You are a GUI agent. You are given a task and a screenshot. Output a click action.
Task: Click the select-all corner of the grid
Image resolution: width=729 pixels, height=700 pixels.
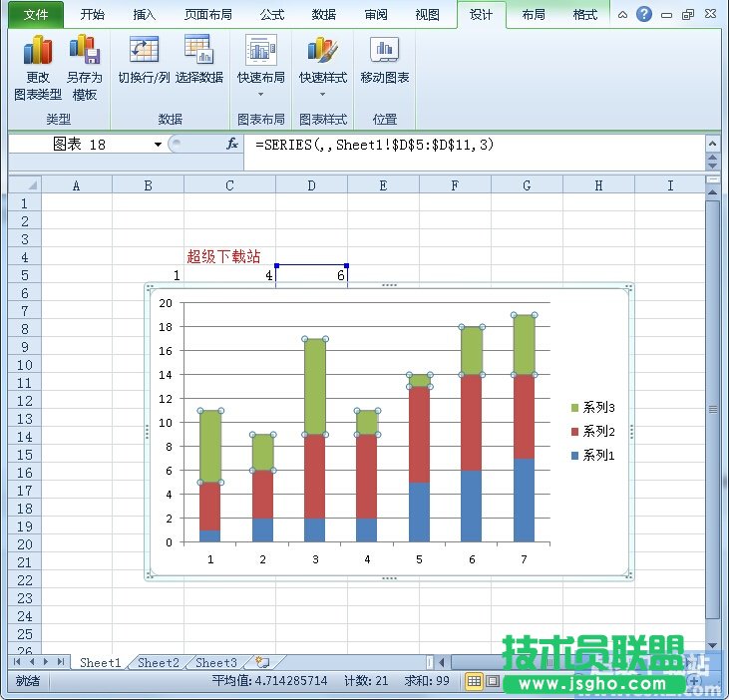[x=25, y=185]
